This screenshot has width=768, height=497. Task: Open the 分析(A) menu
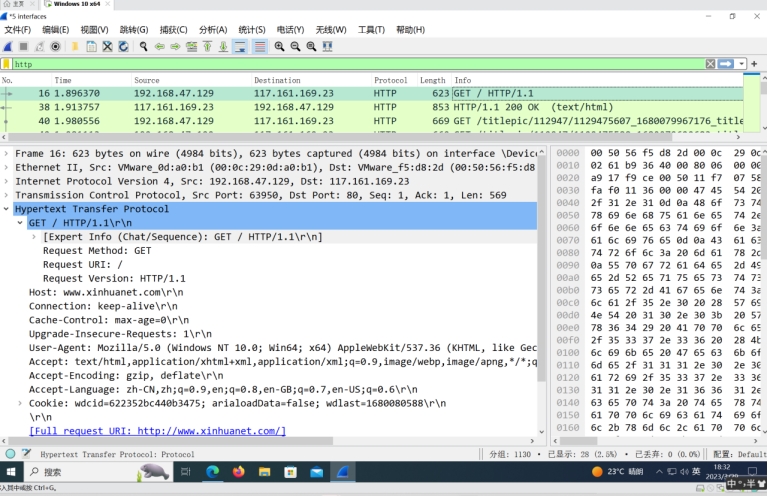click(x=213, y=30)
